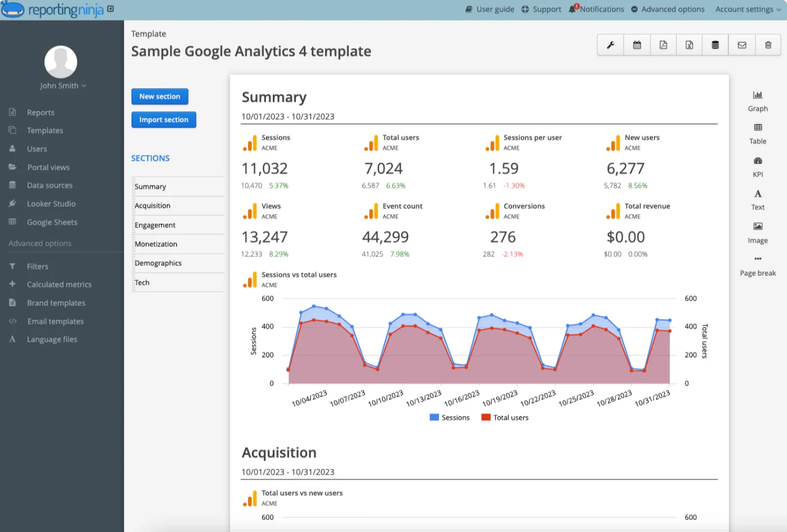Open Portal views in sidebar
This screenshot has height=532, width=787.
pyautogui.click(x=48, y=167)
